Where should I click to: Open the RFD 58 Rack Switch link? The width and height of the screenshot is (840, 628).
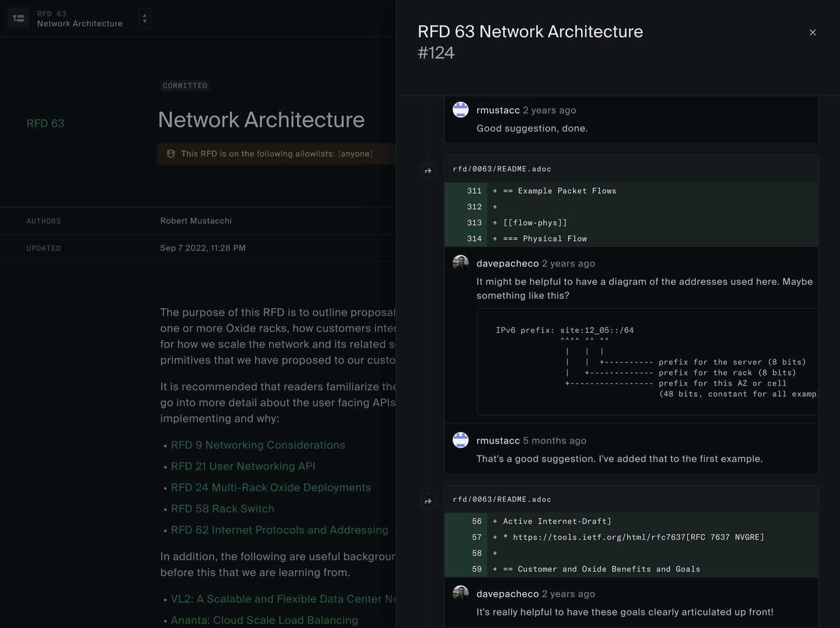click(x=222, y=508)
